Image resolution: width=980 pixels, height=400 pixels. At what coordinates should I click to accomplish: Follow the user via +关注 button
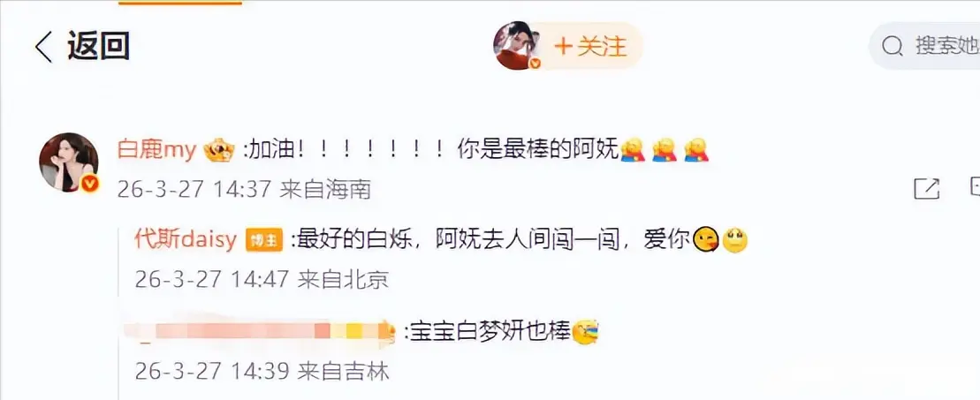pos(590,46)
